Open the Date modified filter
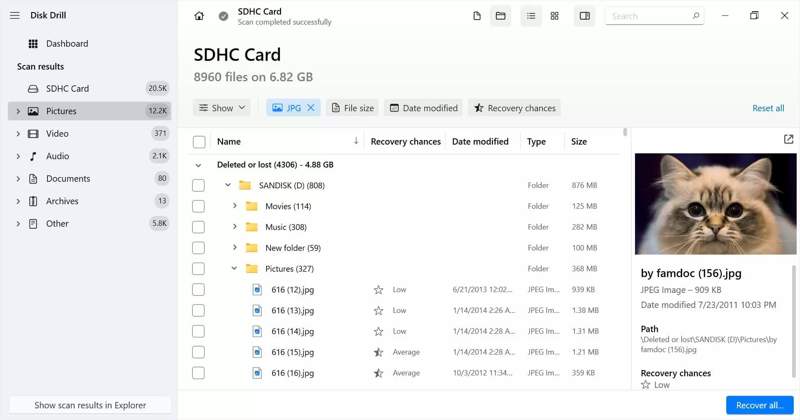The width and height of the screenshot is (800, 420). 424,108
